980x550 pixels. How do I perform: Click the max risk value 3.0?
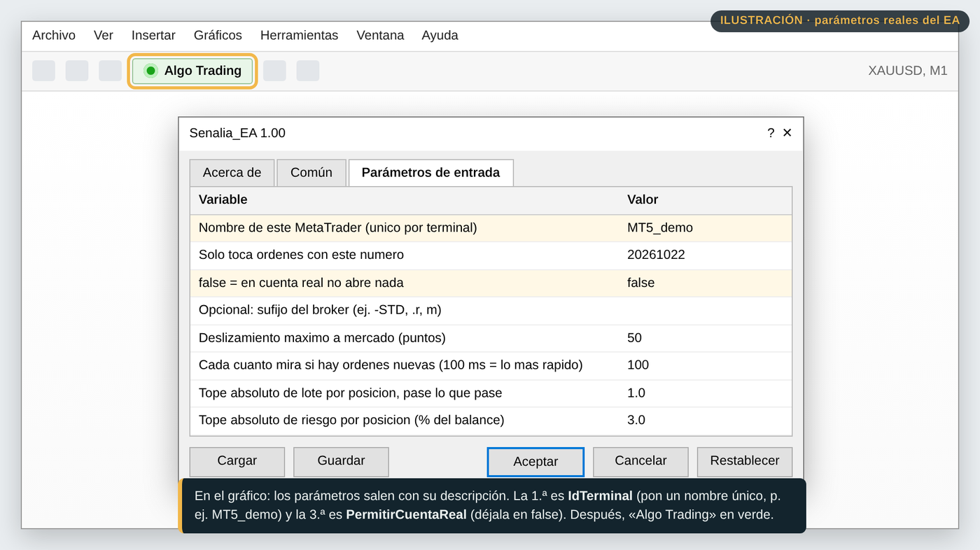point(636,421)
